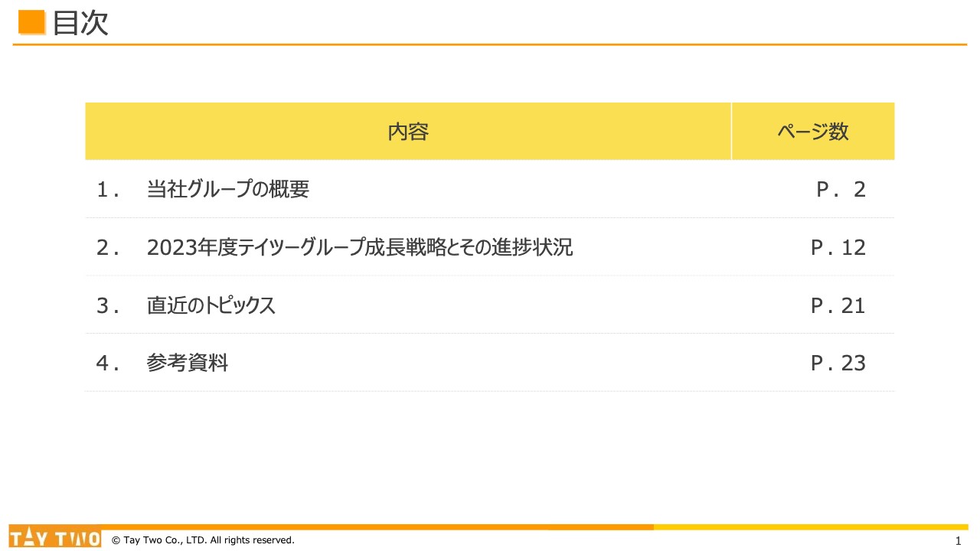Click the P.21 page reference
980x551 pixels.
[x=838, y=305]
